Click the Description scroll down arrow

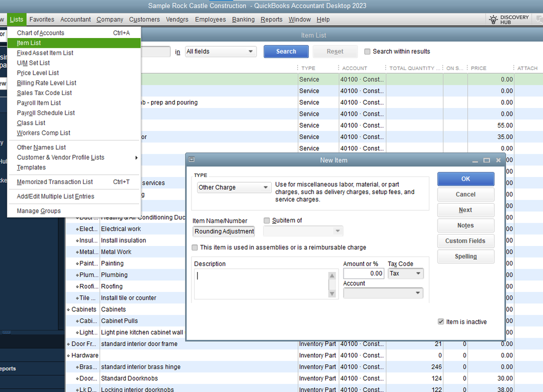pos(332,294)
